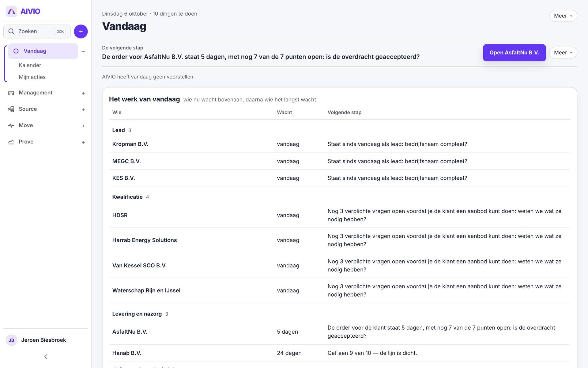
Task: Open the Kropman B.V. row
Action: (339, 144)
